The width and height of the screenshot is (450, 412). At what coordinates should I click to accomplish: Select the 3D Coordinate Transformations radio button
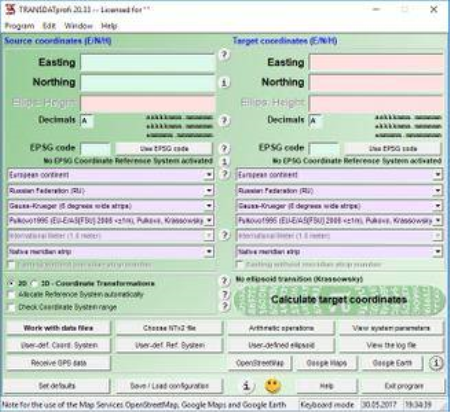(34, 283)
